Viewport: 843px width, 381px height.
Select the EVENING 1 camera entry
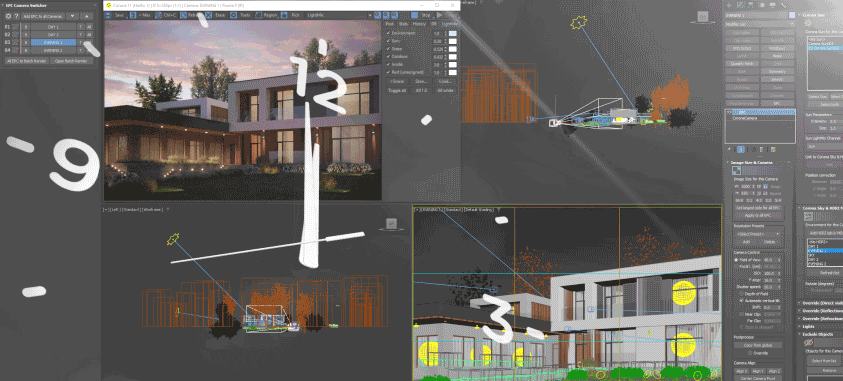[x=53, y=42]
